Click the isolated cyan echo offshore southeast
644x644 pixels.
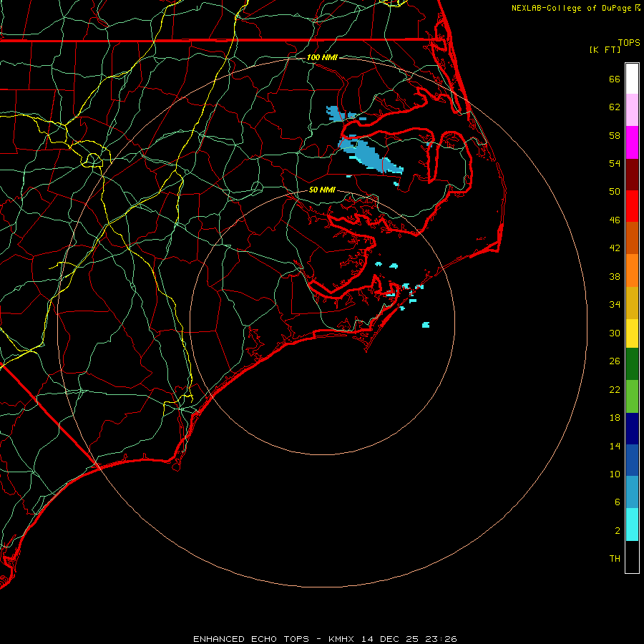426,325
